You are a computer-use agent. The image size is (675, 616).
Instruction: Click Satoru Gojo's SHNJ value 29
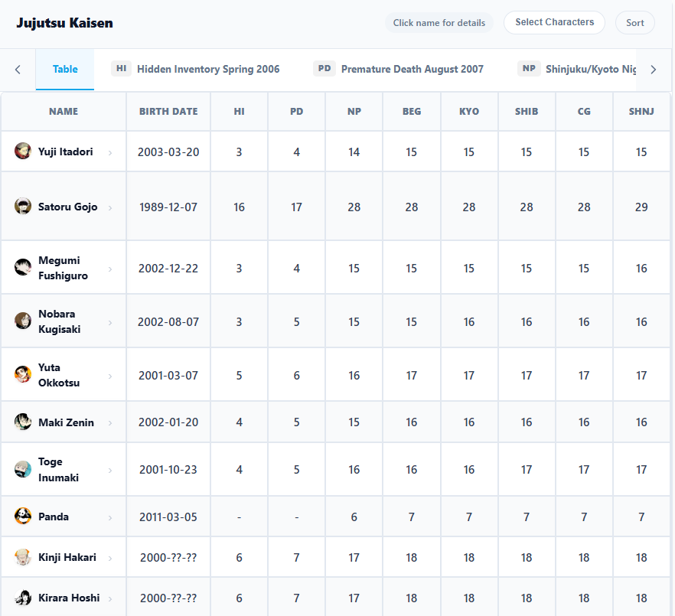pyautogui.click(x=641, y=207)
